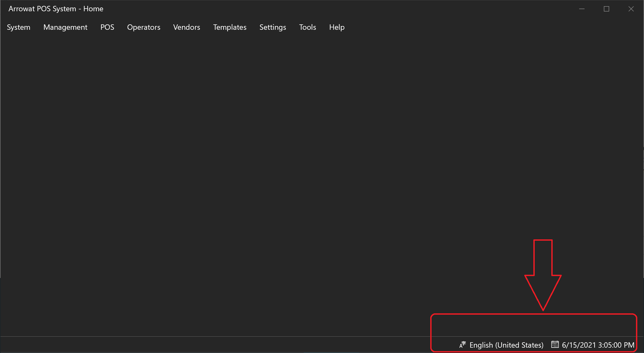Image resolution: width=644 pixels, height=353 pixels.
Task: Open the Operators menu
Action: pyautogui.click(x=144, y=27)
